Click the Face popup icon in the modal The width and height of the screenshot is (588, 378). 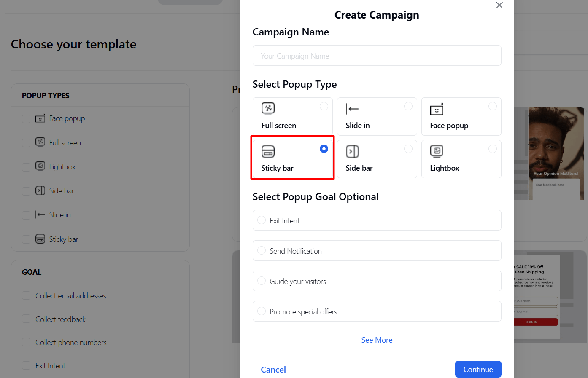point(437,109)
